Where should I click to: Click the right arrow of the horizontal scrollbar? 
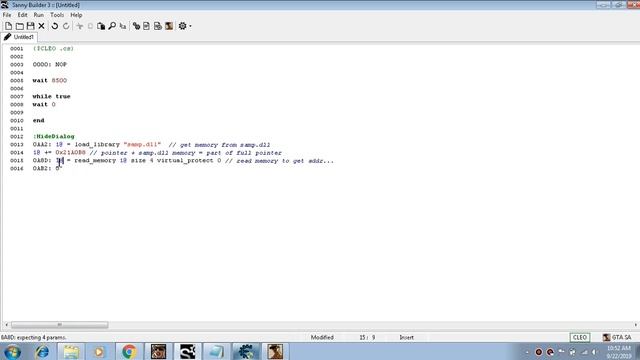pyautogui.click(x=636, y=325)
